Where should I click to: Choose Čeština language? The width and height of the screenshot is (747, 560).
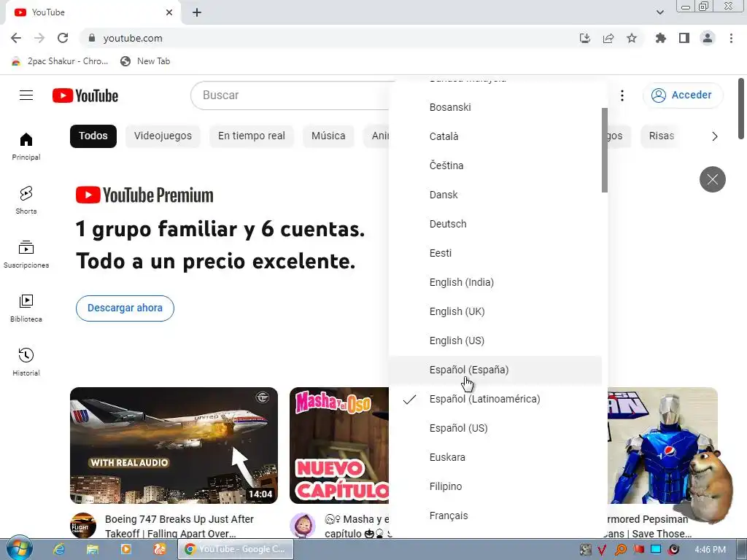(495, 166)
